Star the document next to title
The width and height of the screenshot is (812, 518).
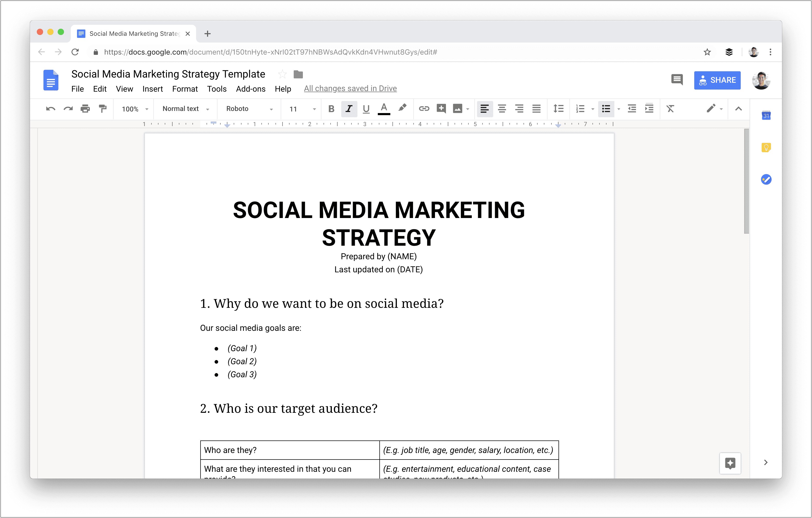[x=282, y=74]
